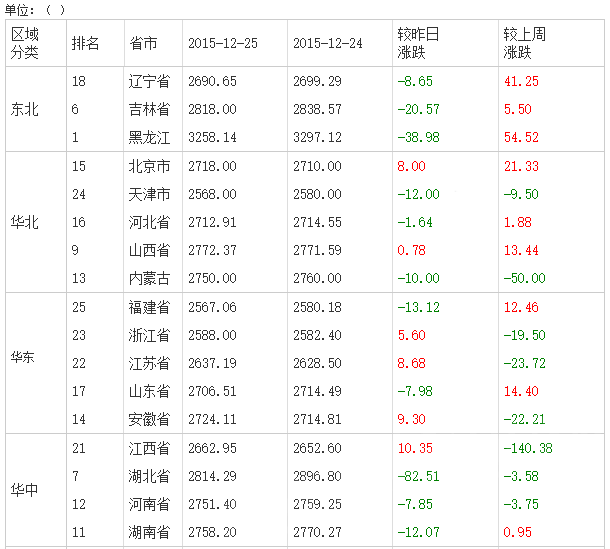Click the 天津市 cell
The width and height of the screenshot is (610, 549).
coord(149,194)
